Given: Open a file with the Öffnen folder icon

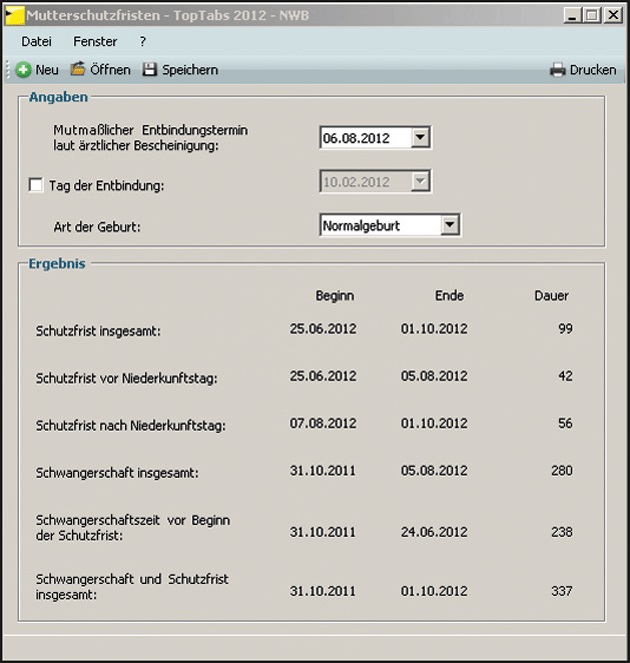Looking at the screenshot, I should pos(78,70).
